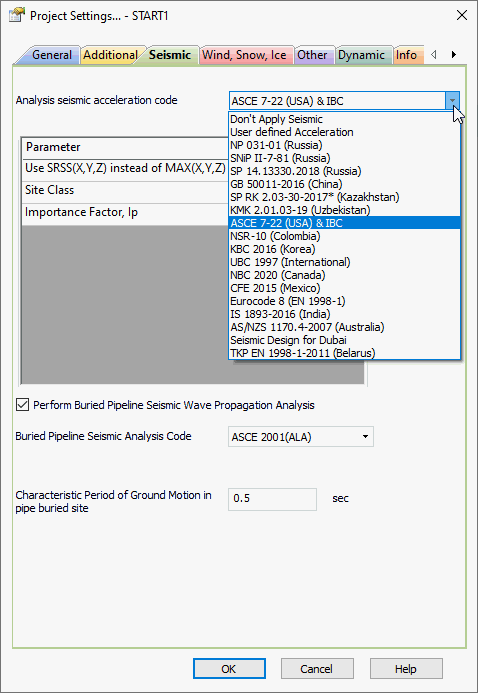Switch to the Other tab
The height and width of the screenshot is (693, 478).
(312, 55)
